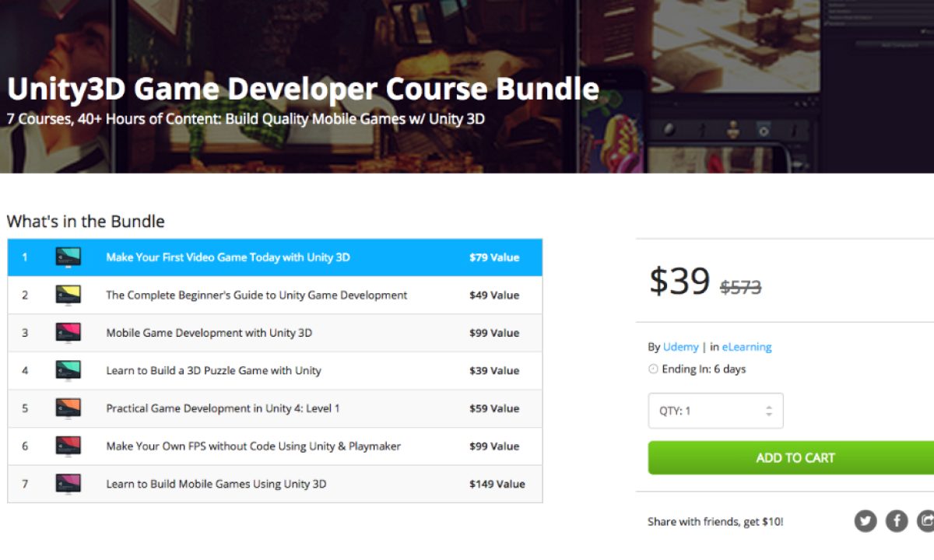The height and width of the screenshot is (560, 934).
Task: Click the Facebook share icon
Action: [897, 520]
